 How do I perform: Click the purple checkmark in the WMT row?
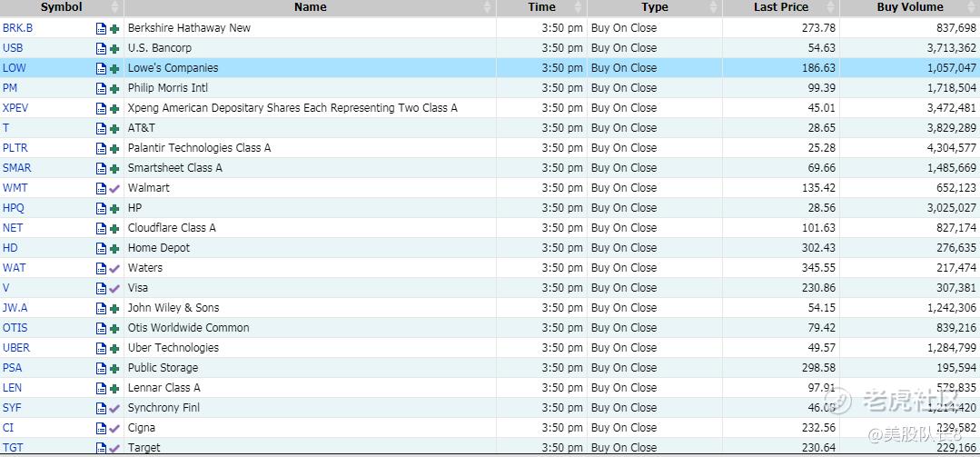tap(114, 188)
